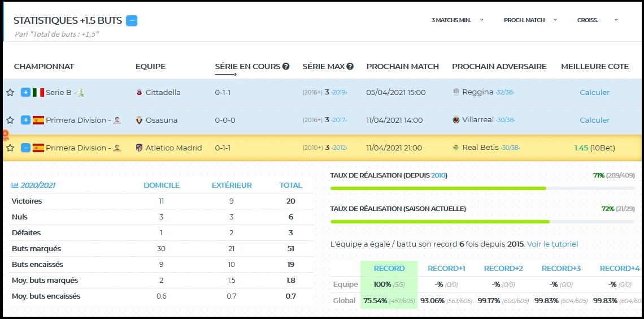Collapse the Statistiques +1.5 Buts panel
Image resolution: width=644 pixels, height=319 pixels.
(132, 21)
